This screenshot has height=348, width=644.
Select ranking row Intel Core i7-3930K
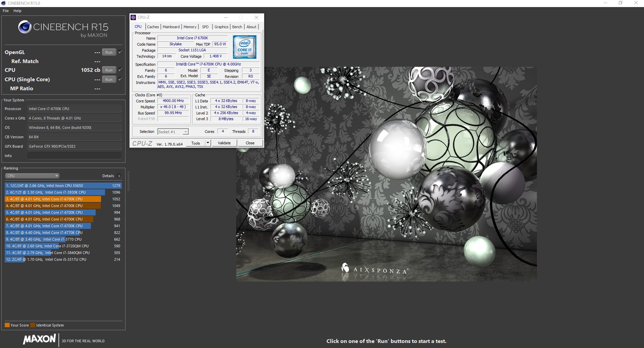point(63,192)
